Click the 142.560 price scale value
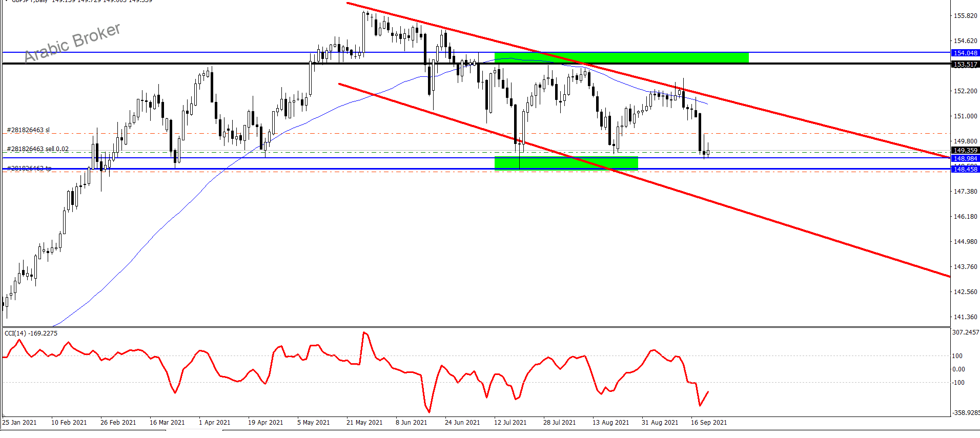 click(965, 292)
